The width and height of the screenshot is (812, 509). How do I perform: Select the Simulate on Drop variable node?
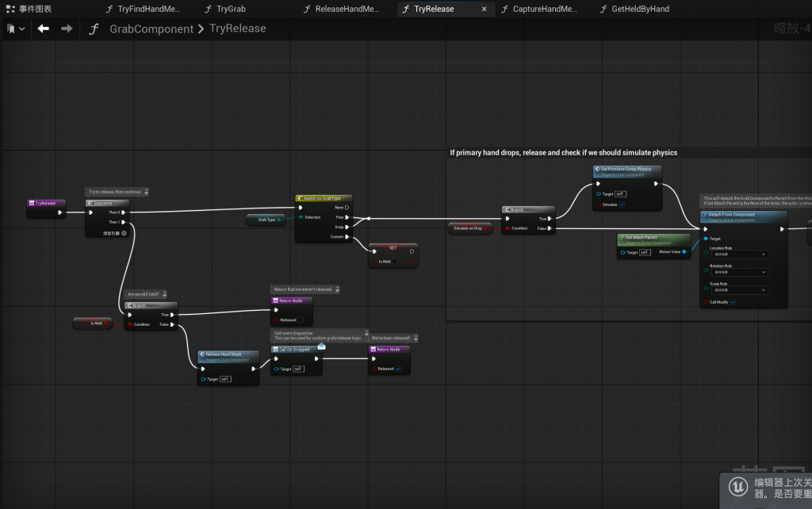point(468,228)
